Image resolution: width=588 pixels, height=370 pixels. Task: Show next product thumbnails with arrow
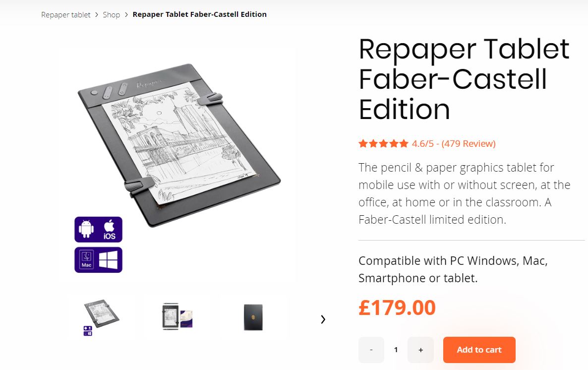tap(323, 319)
